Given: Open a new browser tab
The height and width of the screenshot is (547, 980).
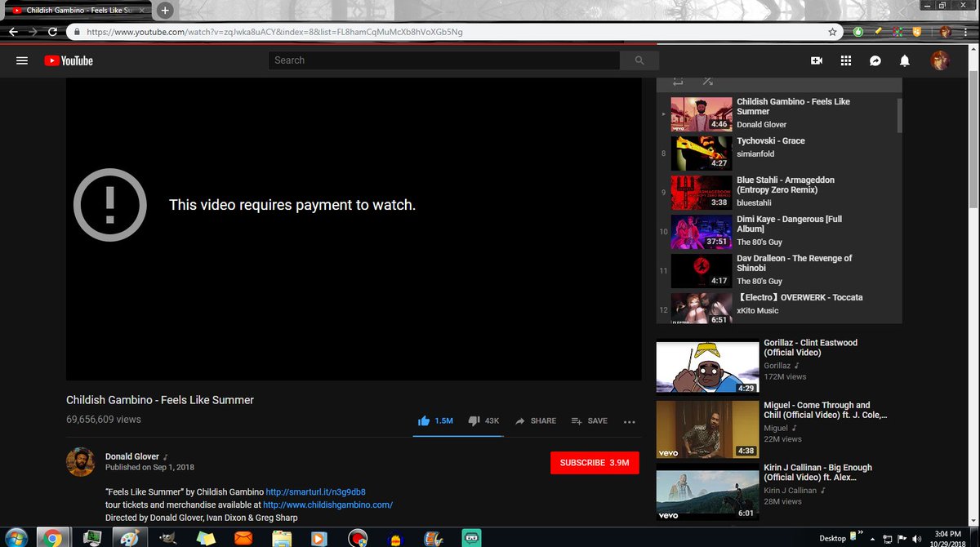Looking at the screenshot, I should pyautogui.click(x=165, y=11).
